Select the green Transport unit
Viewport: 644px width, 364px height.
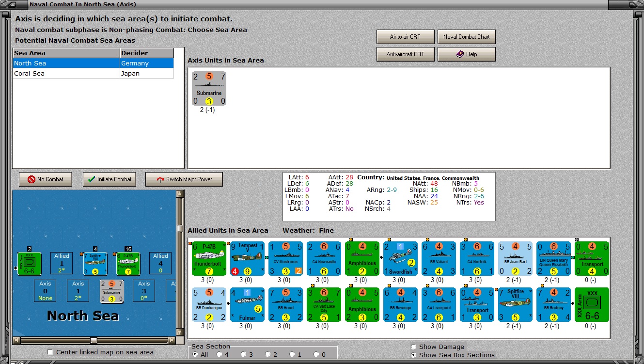(592, 258)
